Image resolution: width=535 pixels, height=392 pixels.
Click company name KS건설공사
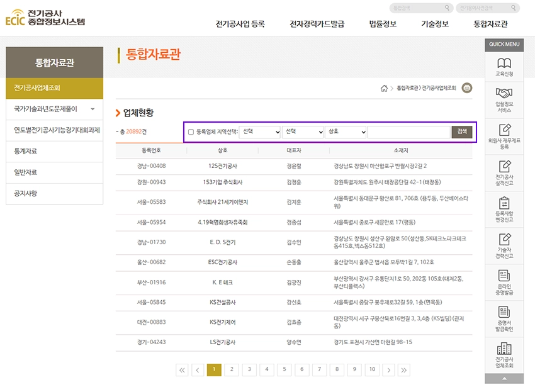point(222,302)
